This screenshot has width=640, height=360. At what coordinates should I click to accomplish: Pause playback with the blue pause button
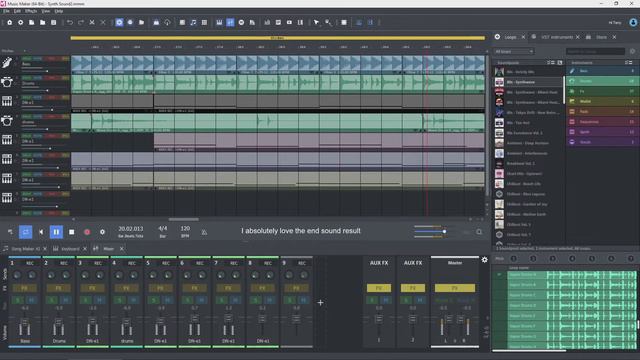point(56,232)
